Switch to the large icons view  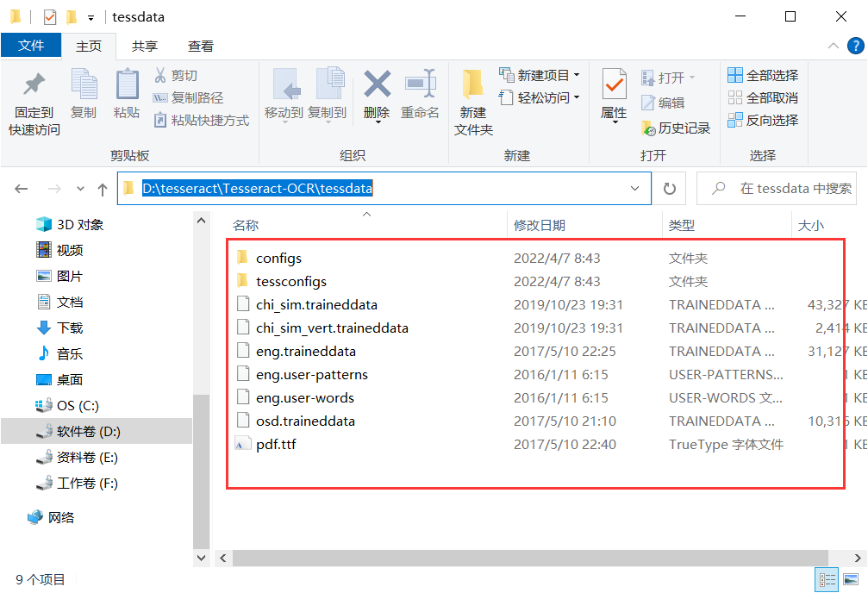pyautogui.click(x=852, y=580)
